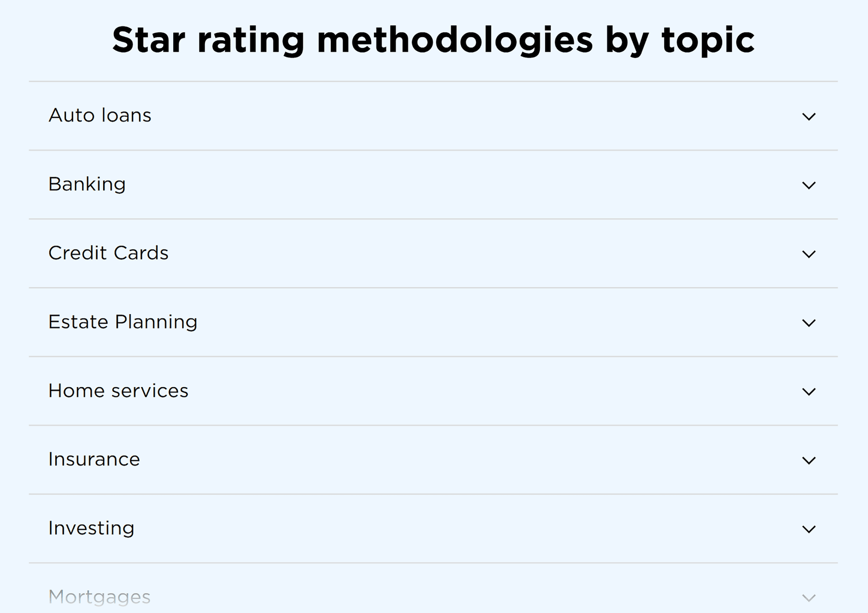Click the Star rating methodologies heading

point(433,40)
